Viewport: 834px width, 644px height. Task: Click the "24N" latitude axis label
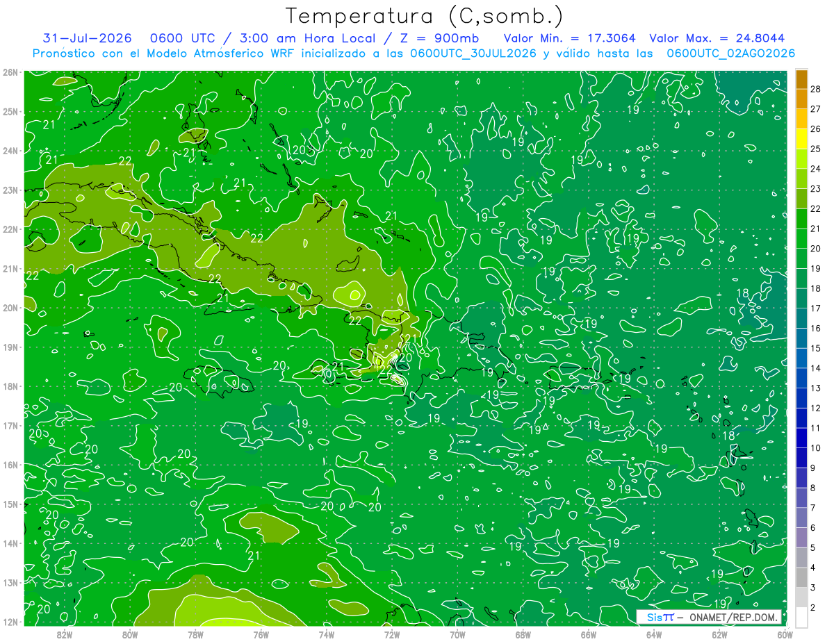click(10, 151)
